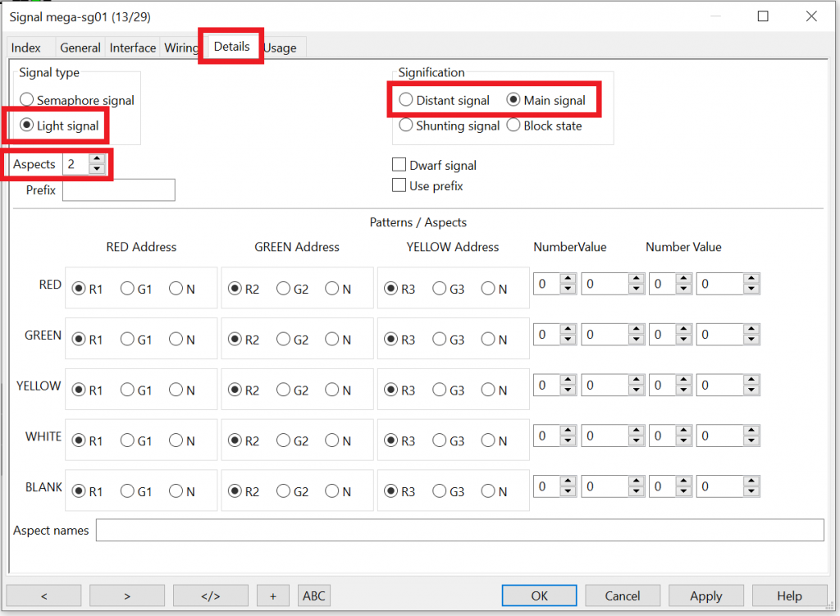Select the Semaphore signal radio button
Viewport: 840px width, 616px height.
point(27,100)
